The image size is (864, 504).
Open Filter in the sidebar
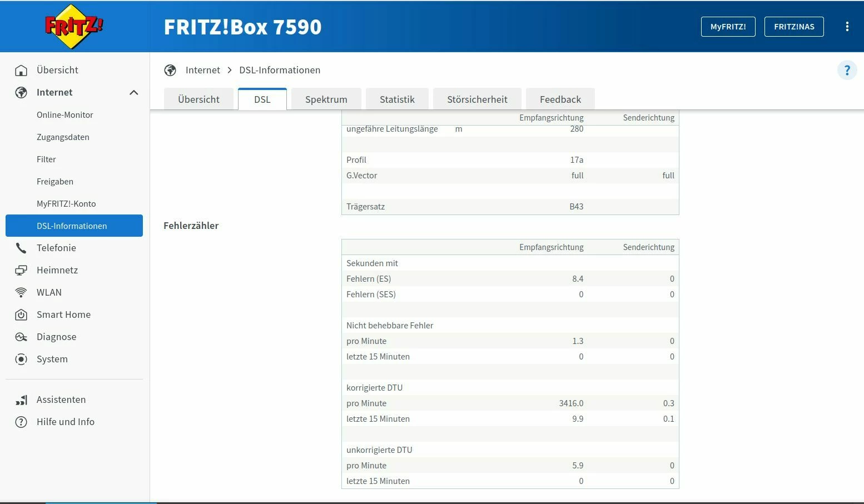pyautogui.click(x=46, y=159)
